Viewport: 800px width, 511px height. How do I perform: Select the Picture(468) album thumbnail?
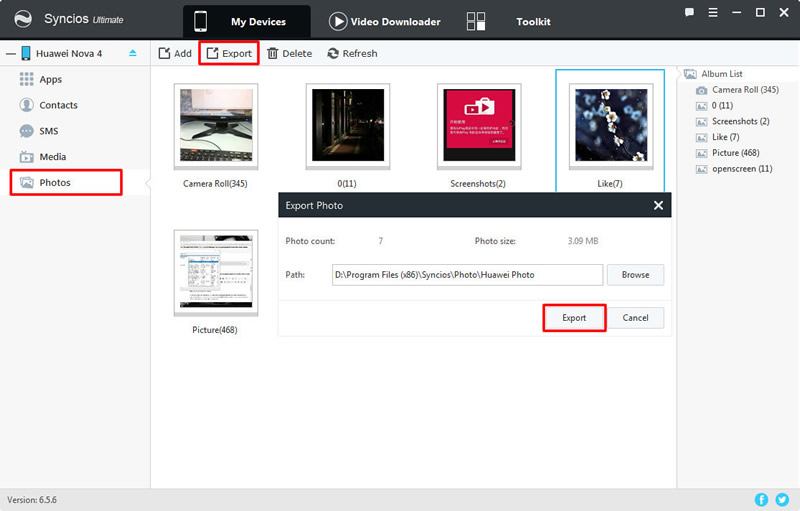click(216, 272)
